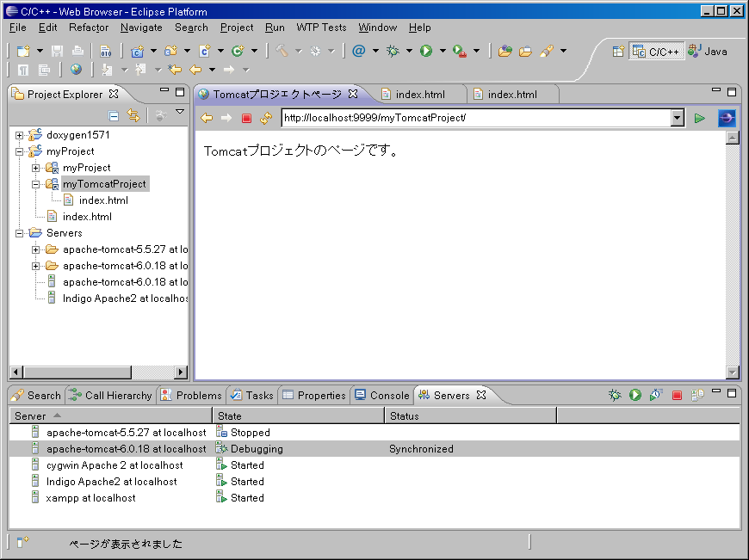Open the URL address dropdown arrow
This screenshot has width=749, height=560.
point(677,118)
